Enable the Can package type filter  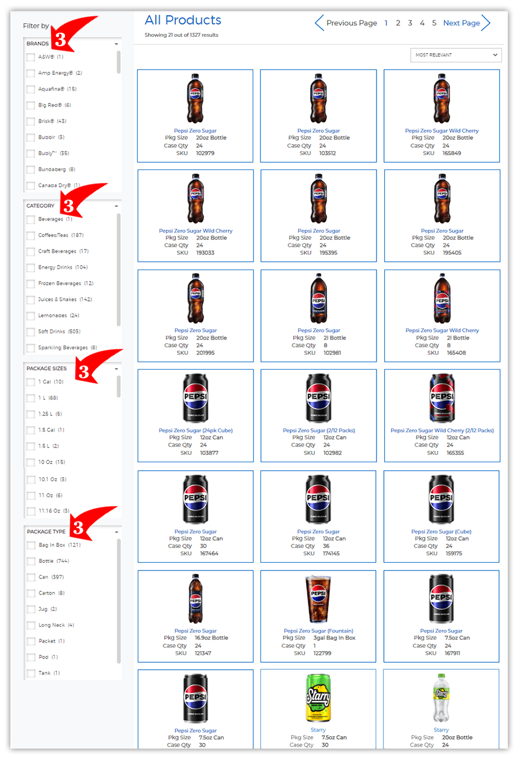[31, 577]
